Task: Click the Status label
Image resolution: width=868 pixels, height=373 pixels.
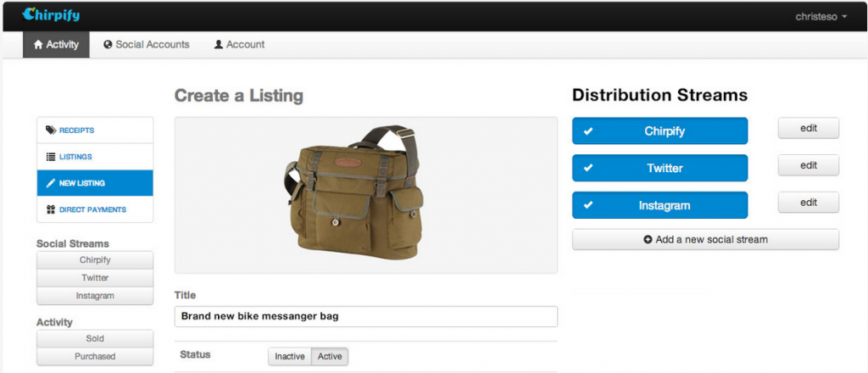Action: (196, 354)
